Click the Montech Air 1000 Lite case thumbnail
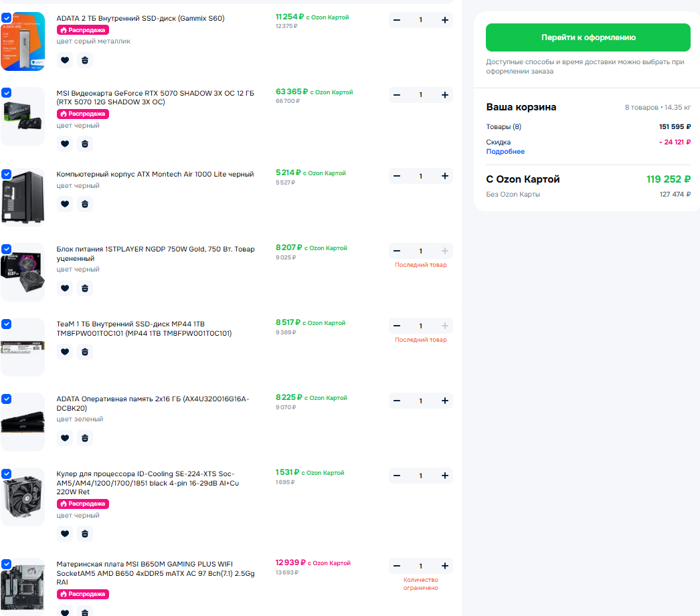Screen dimensions: 700x616 pyautogui.click(x=23, y=197)
